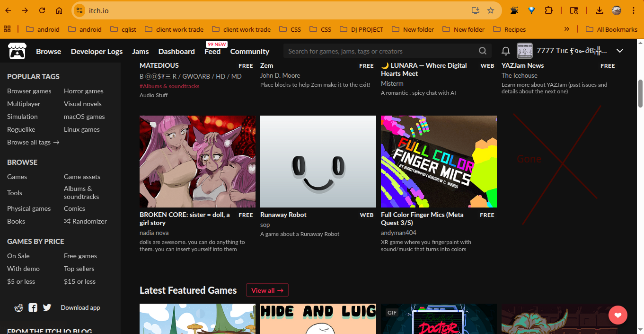The width and height of the screenshot is (644, 334).
Task: Open the Dashboard
Action: 176,51
